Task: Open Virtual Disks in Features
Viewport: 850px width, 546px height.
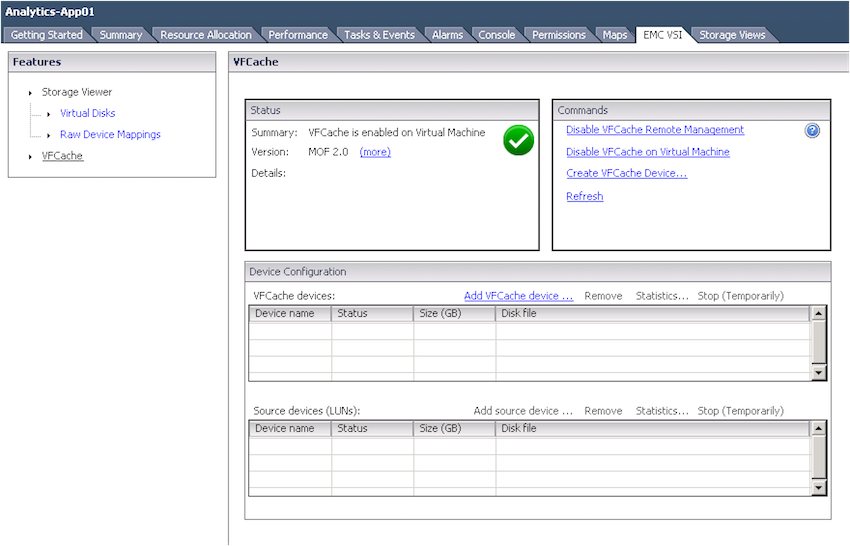Action: coord(87,113)
